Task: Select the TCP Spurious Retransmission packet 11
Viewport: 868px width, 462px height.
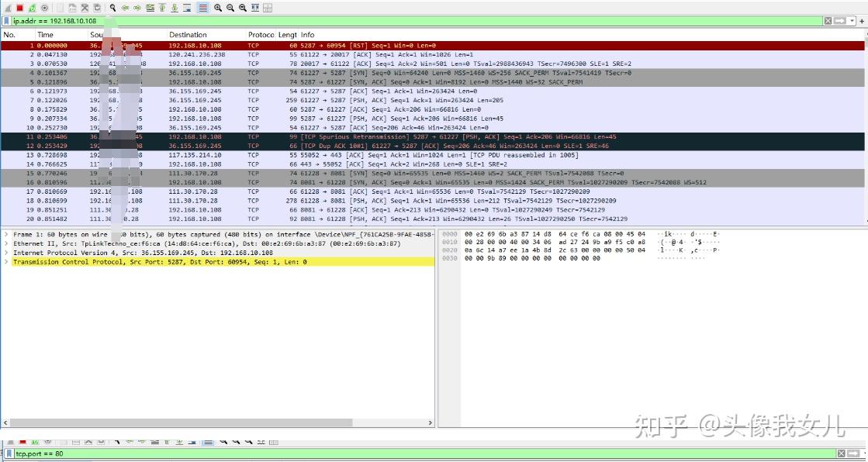Action: click(434, 136)
